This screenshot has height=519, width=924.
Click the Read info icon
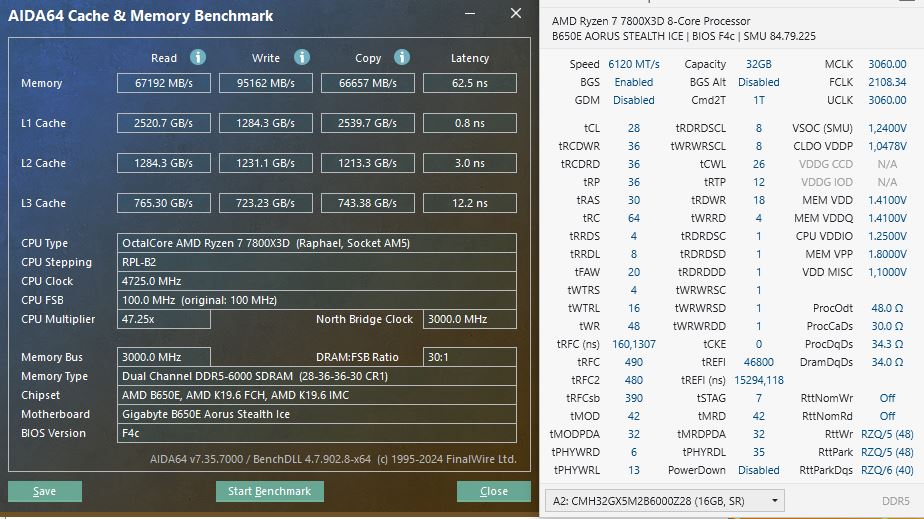pyautogui.click(x=198, y=57)
